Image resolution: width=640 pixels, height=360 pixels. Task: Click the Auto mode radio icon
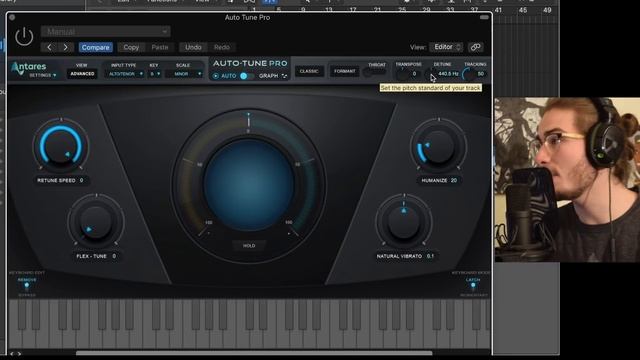(x=216, y=76)
